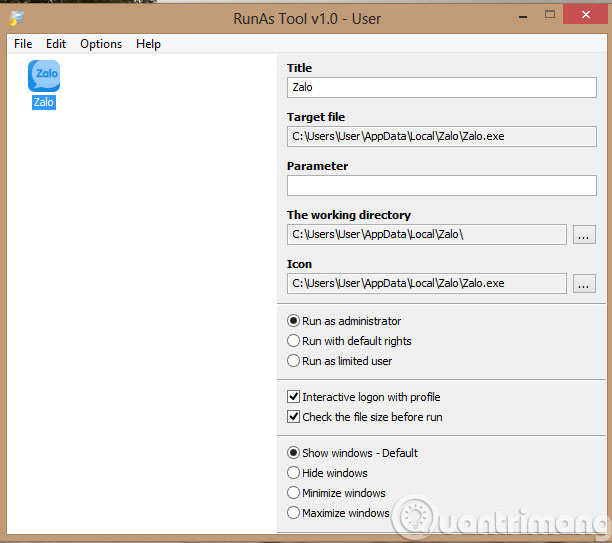Viewport: 612px width, 543px height.
Task: Click the Zalo label under the icon
Action: 44,102
